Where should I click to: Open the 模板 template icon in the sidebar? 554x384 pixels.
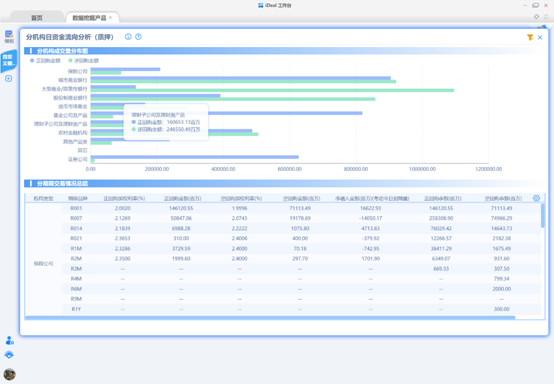[x=9, y=36]
